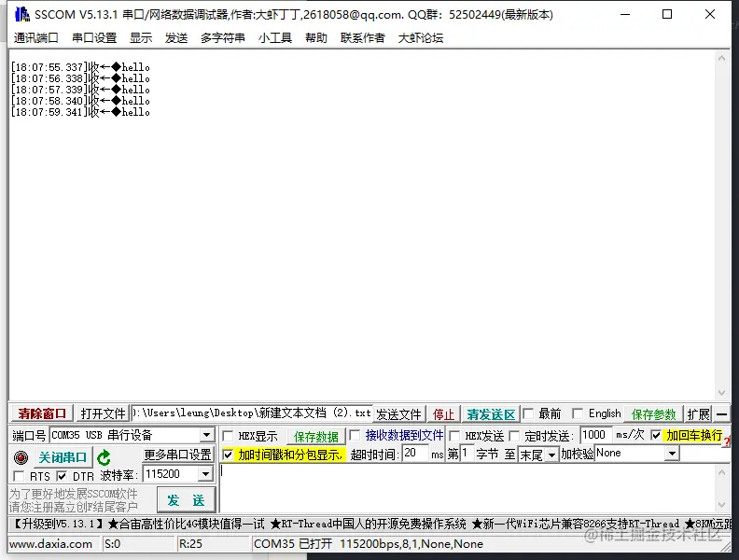Click the www.daxia.com status bar link
739x560 pixels.
point(51,544)
